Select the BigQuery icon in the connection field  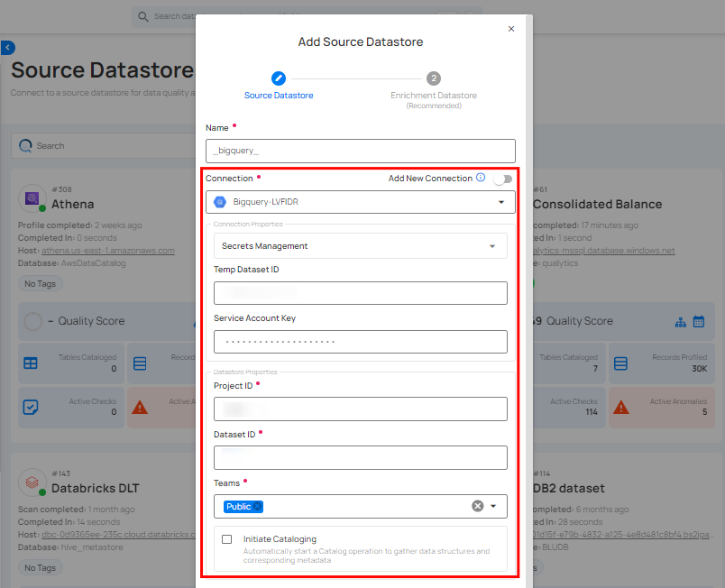point(220,202)
